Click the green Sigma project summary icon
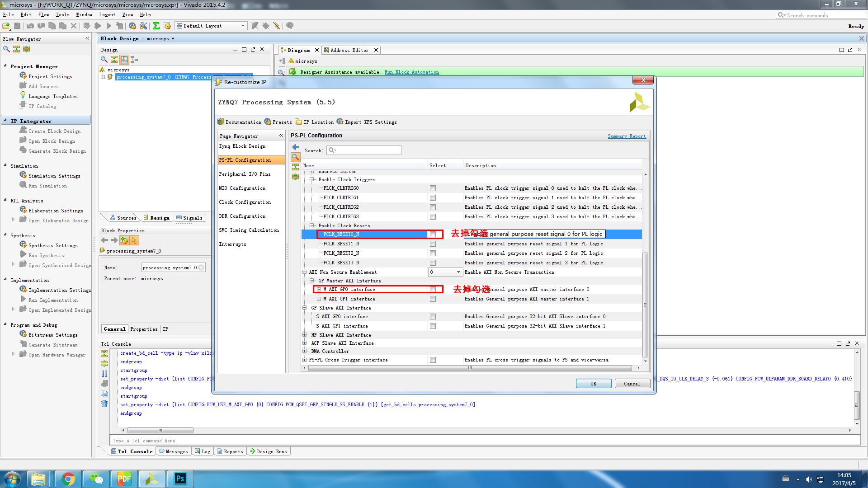Screen dimensions: 868x488 click(156, 26)
